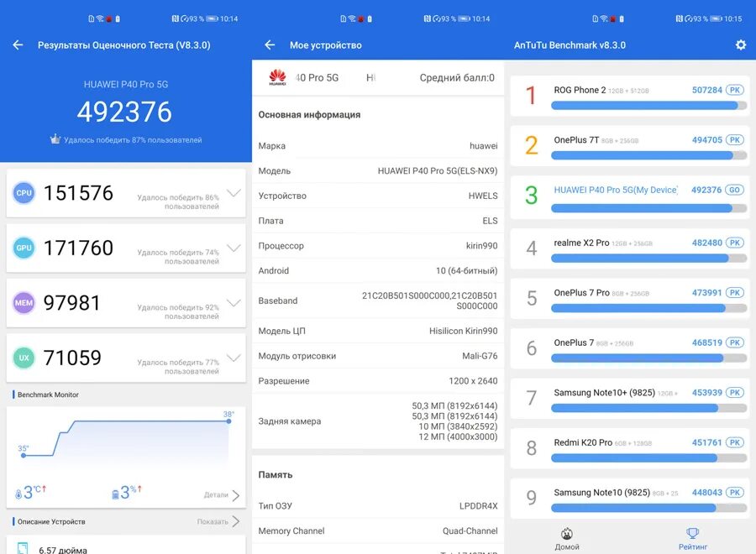Tap the Плата ELS row

pyautogui.click(x=378, y=221)
